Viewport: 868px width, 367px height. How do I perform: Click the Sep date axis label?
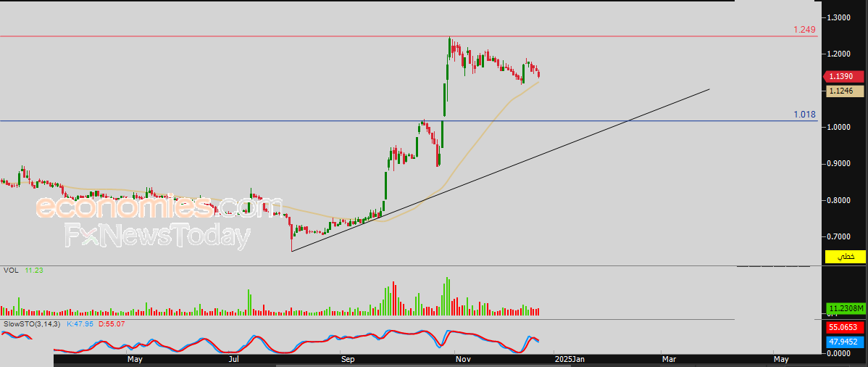(x=347, y=360)
